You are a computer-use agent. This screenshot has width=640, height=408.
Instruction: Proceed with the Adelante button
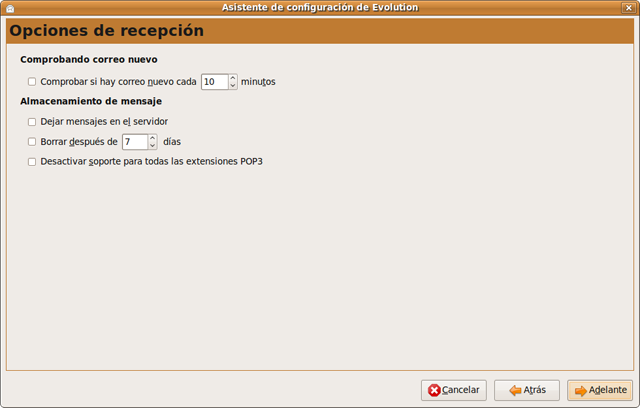tap(599, 390)
